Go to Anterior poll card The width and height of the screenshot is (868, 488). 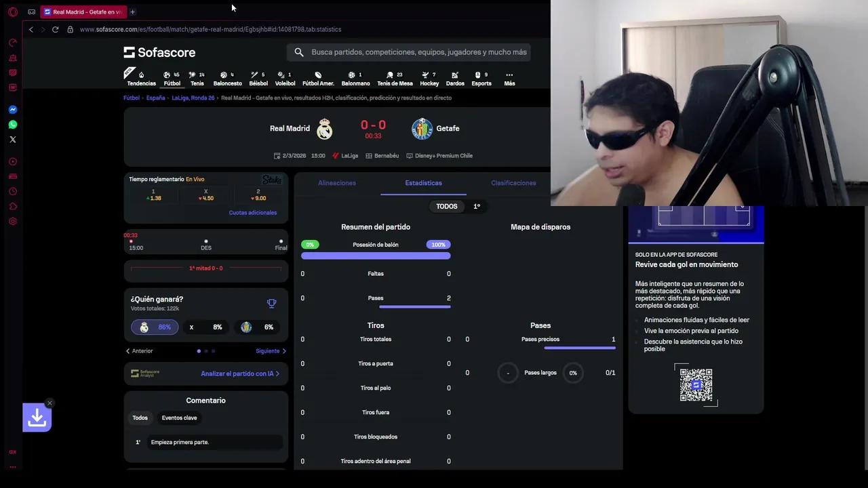tap(140, 351)
